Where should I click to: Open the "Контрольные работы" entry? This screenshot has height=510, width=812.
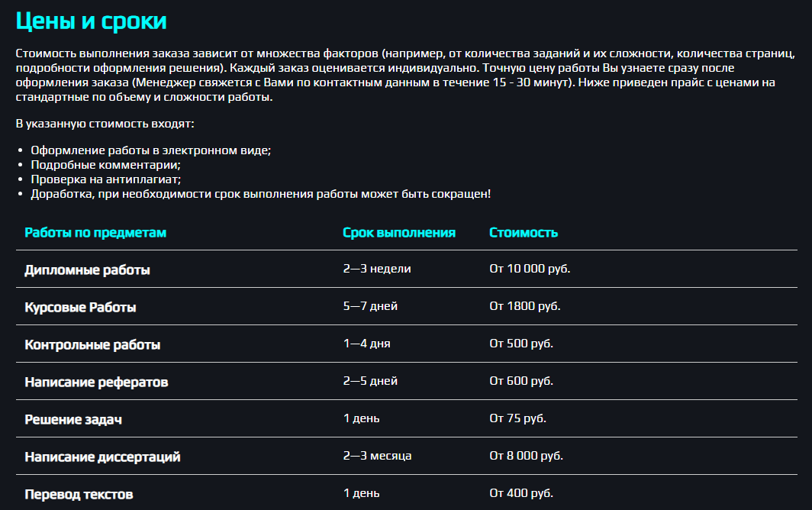92,344
